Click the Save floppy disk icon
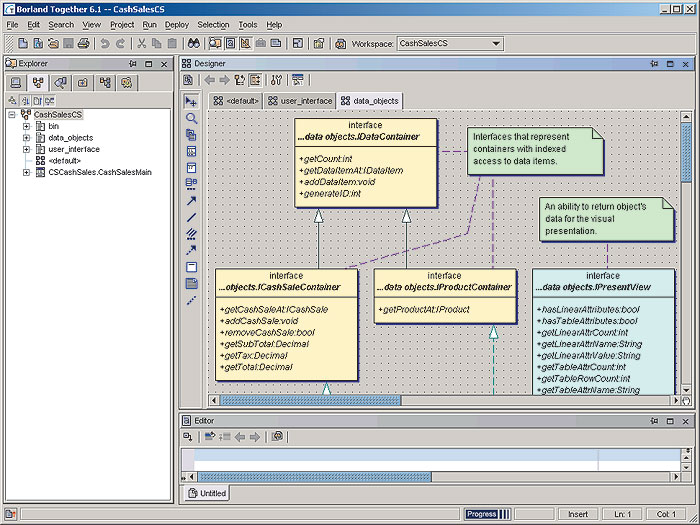The height and width of the screenshot is (525, 700). [x=68, y=43]
